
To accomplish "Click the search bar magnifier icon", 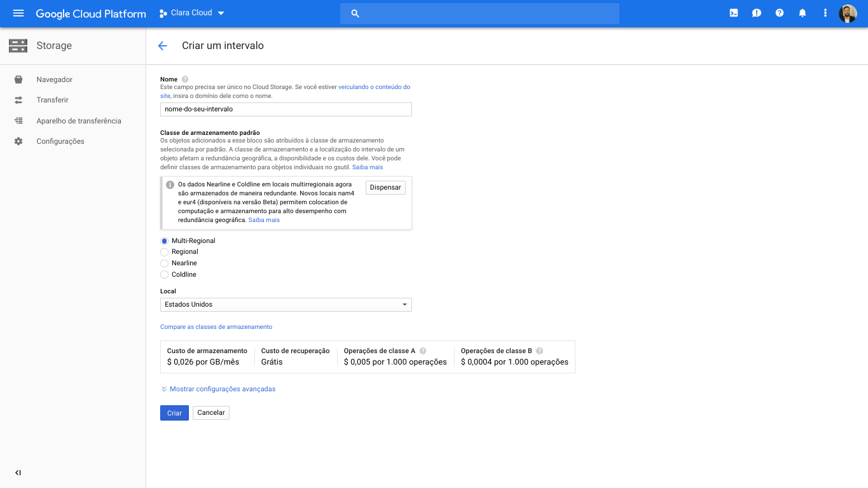I will [x=355, y=13].
